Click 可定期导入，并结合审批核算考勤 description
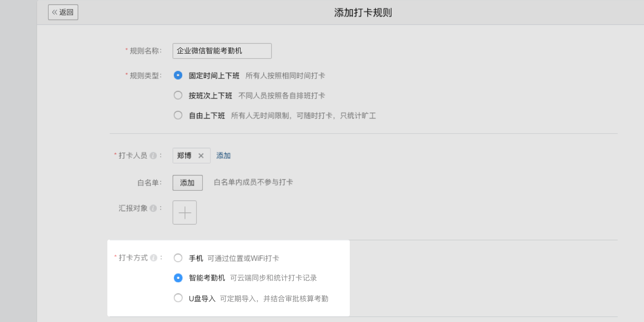 click(274, 298)
